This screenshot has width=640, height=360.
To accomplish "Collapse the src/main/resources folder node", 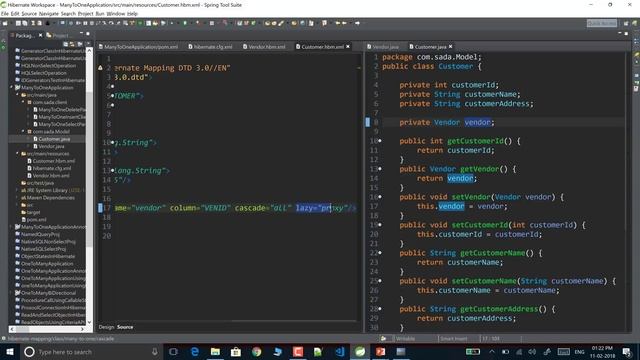I will (17, 153).
